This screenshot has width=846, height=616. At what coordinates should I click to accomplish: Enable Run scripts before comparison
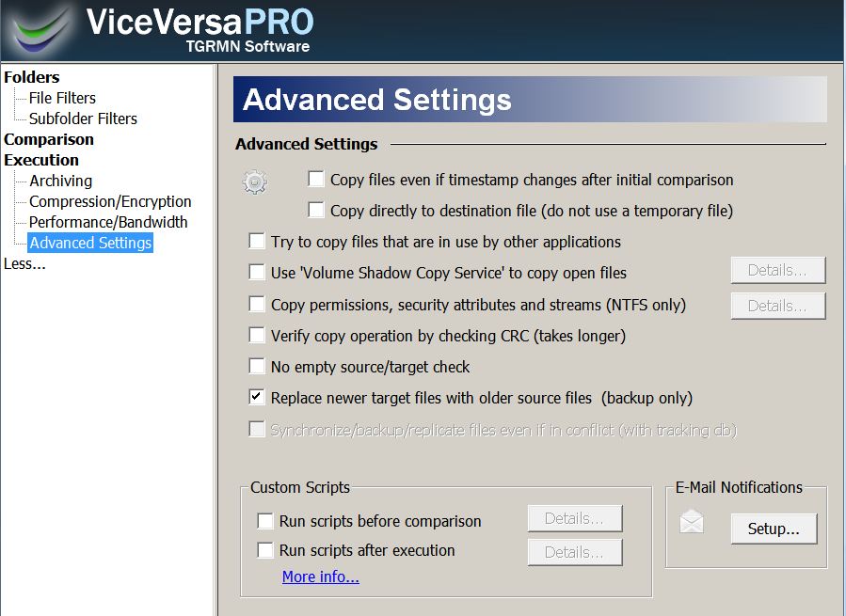pyautogui.click(x=265, y=520)
